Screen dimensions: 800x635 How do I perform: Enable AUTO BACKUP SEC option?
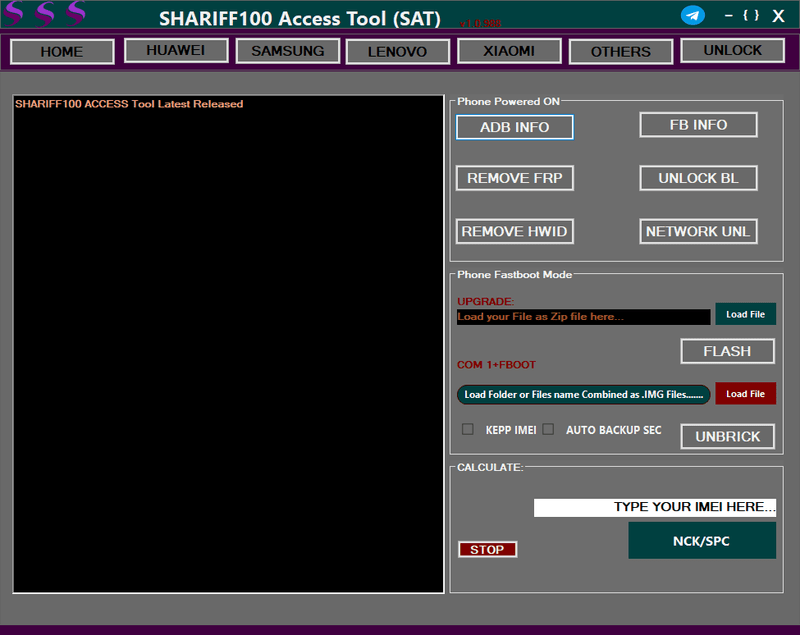click(548, 429)
